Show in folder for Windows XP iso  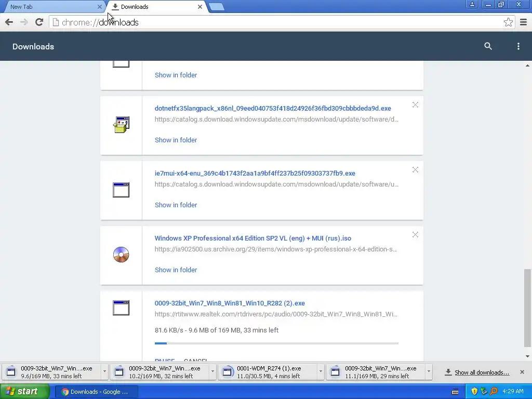[x=176, y=270]
